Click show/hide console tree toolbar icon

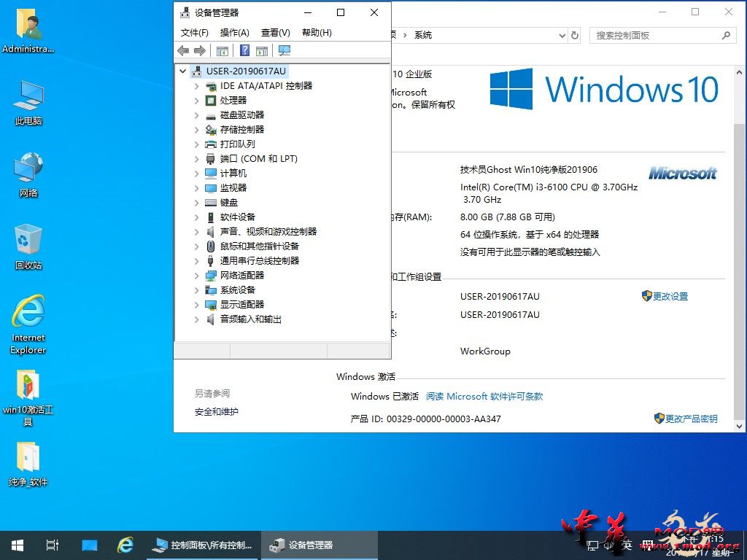[222, 50]
